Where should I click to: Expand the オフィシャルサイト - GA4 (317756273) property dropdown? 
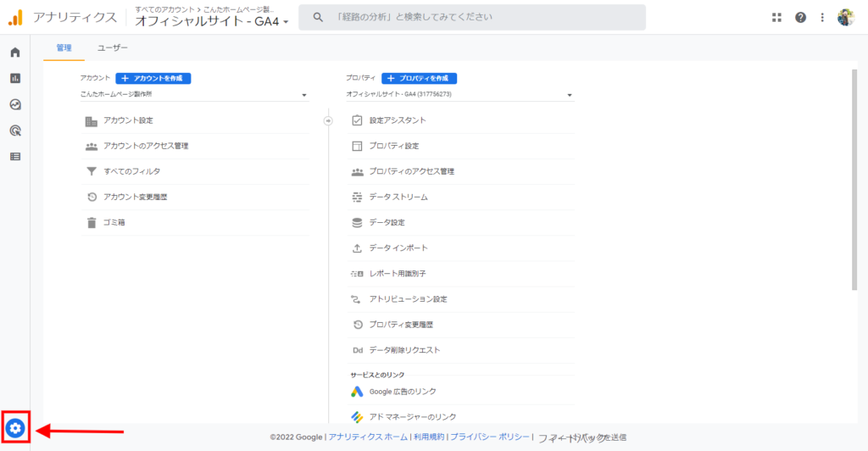point(459,95)
